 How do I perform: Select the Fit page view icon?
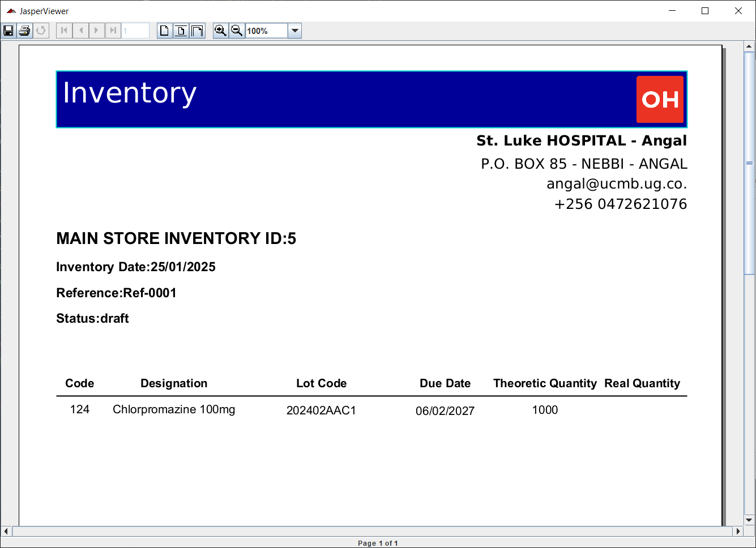[181, 31]
